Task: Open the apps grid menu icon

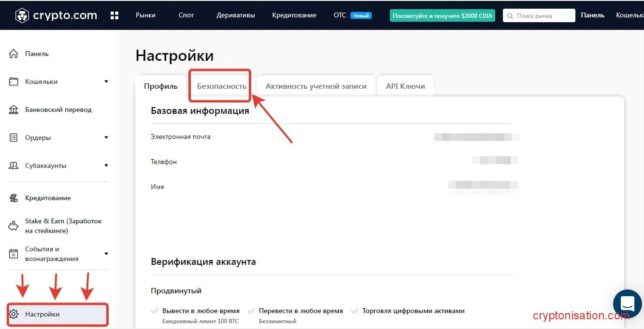Action: (114, 15)
